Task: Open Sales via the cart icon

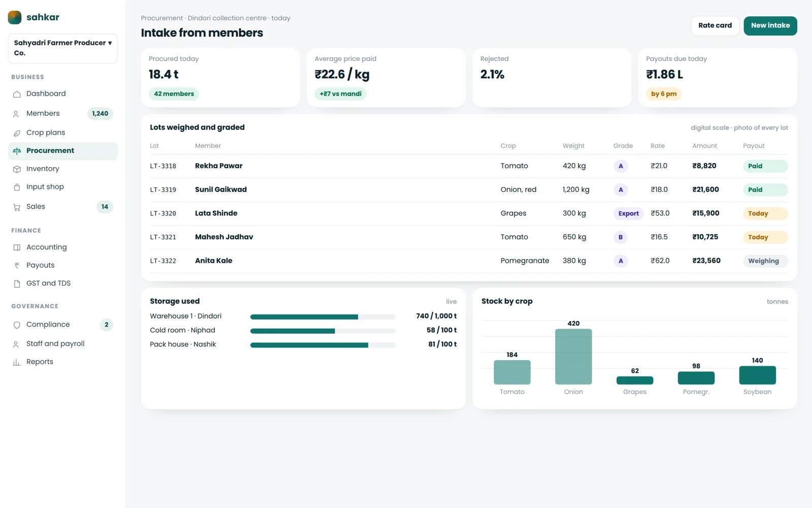Action: tap(17, 207)
